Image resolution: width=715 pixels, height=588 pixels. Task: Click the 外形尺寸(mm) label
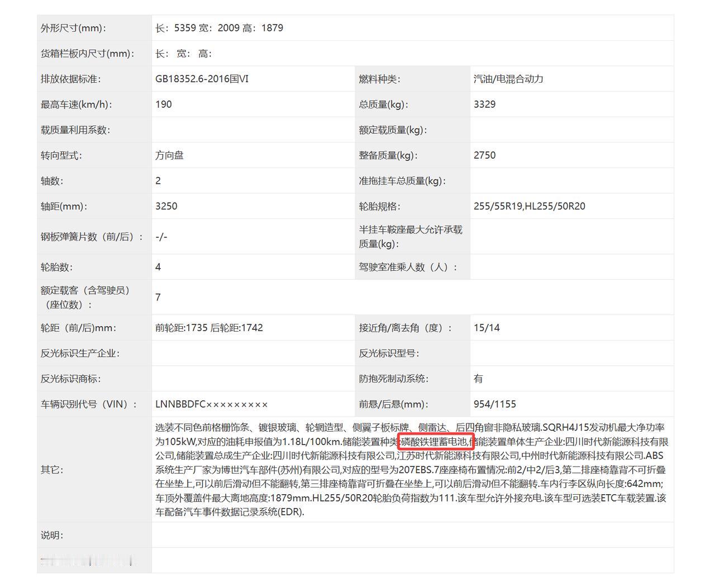(x=73, y=28)
